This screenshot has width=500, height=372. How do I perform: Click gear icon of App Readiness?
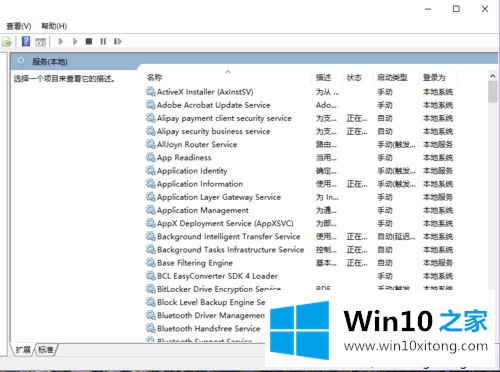click(151, 157)
